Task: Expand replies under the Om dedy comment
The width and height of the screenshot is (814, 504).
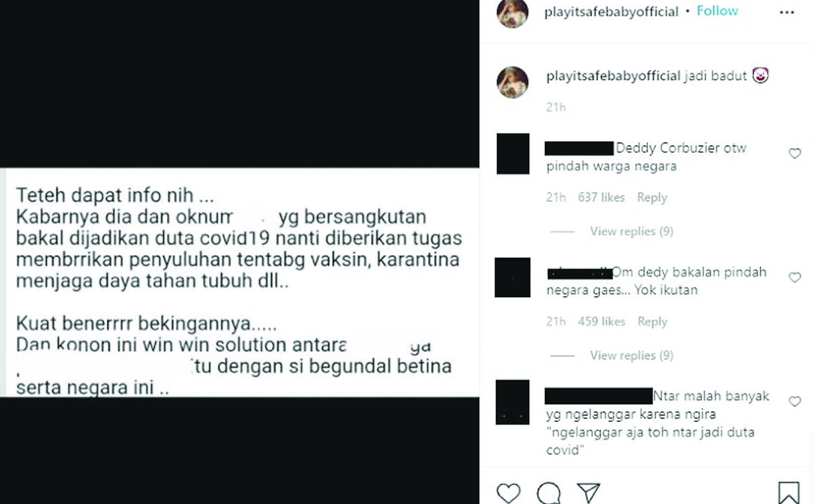Action: pyautogui.click(x=632, y=355)
